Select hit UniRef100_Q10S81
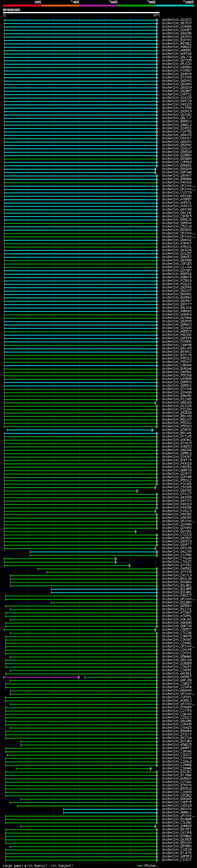Screen dimensions: 197x868 coord(177,531)
